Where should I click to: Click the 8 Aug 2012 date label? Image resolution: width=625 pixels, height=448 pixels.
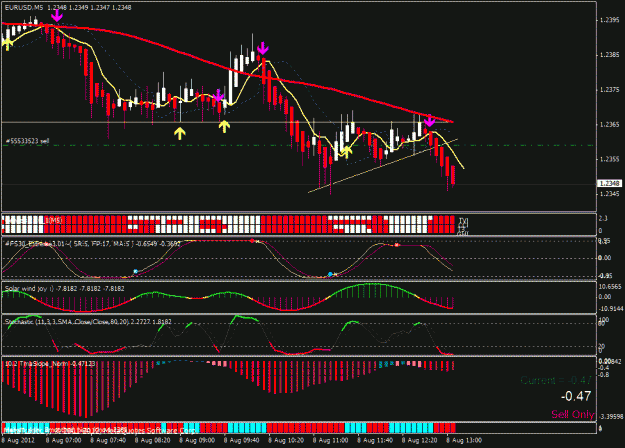click(18, 440)
